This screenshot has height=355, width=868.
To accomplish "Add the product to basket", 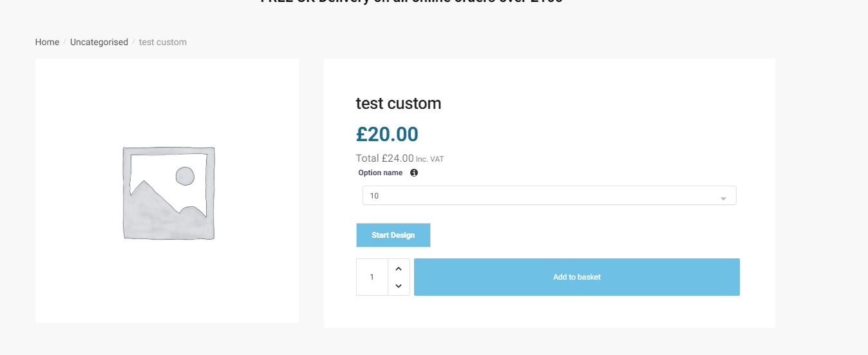I will click(x=576, y=277).
